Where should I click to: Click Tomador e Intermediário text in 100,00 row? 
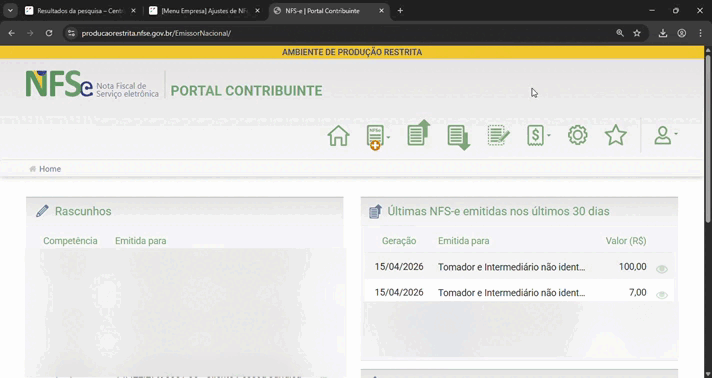click(511, 267)
